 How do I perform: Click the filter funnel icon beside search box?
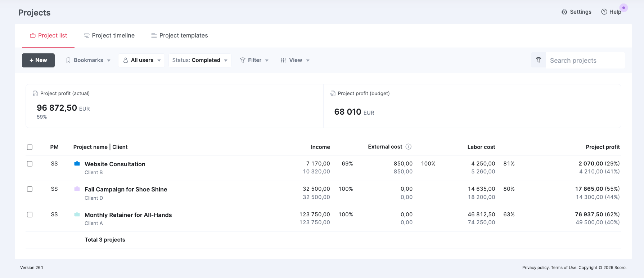pyautogui.click(x=538, y=60)
